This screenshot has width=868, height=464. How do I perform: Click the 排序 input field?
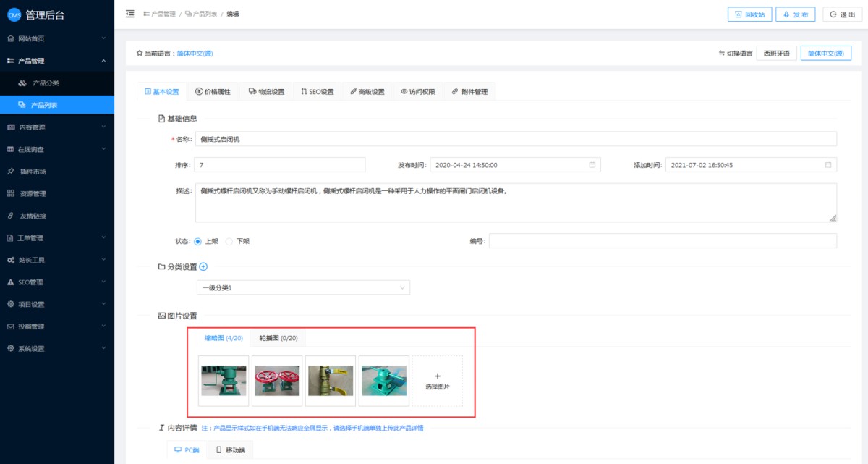280,165
